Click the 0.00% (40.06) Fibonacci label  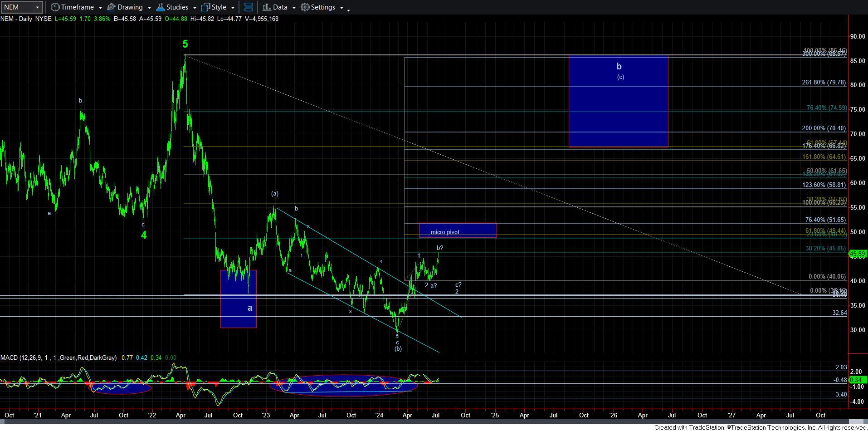tap(827, 277)
